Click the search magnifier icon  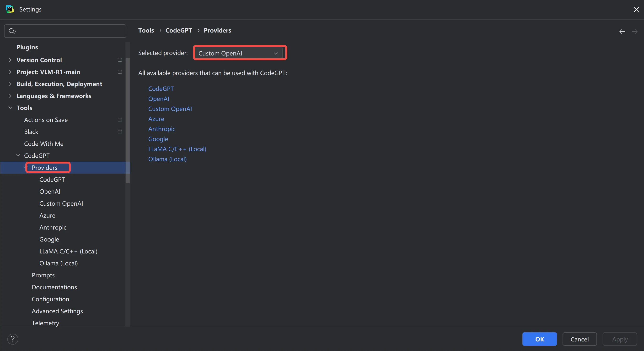coord(12,31)
